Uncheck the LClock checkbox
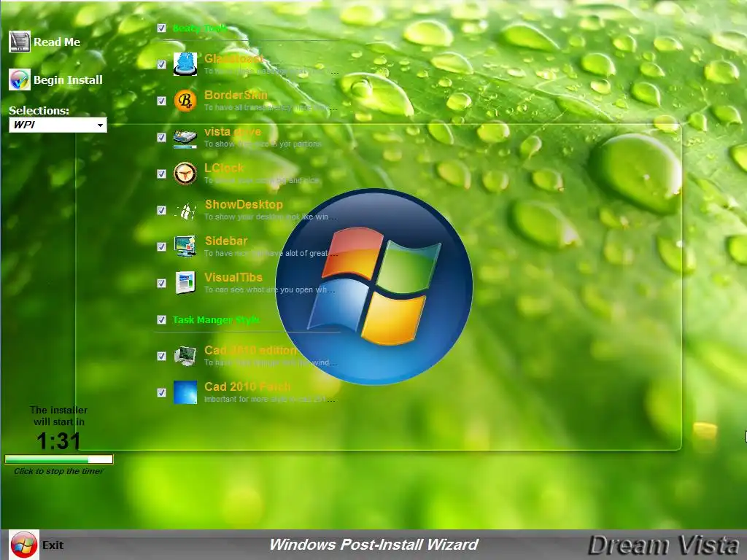This screenshot has width=747, height=560. [161, 174]
